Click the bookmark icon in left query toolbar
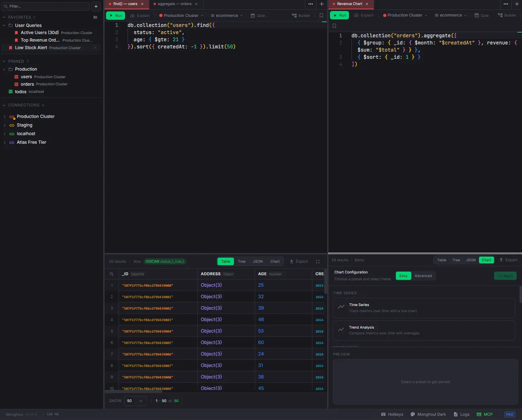 (x=321, y=15)
